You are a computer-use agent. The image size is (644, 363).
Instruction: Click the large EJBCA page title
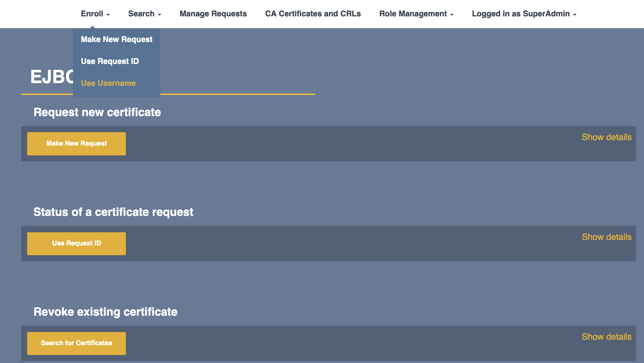(x=51, y=77)
